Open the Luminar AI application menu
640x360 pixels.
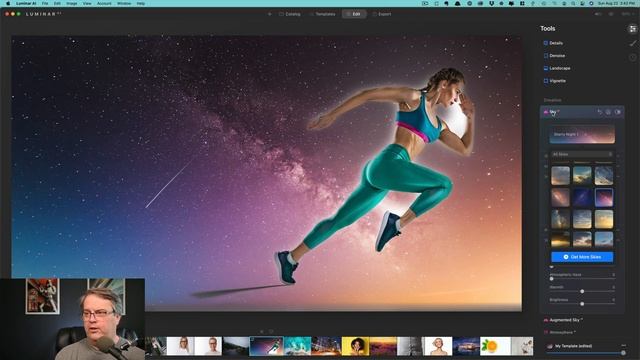[26, 3]
